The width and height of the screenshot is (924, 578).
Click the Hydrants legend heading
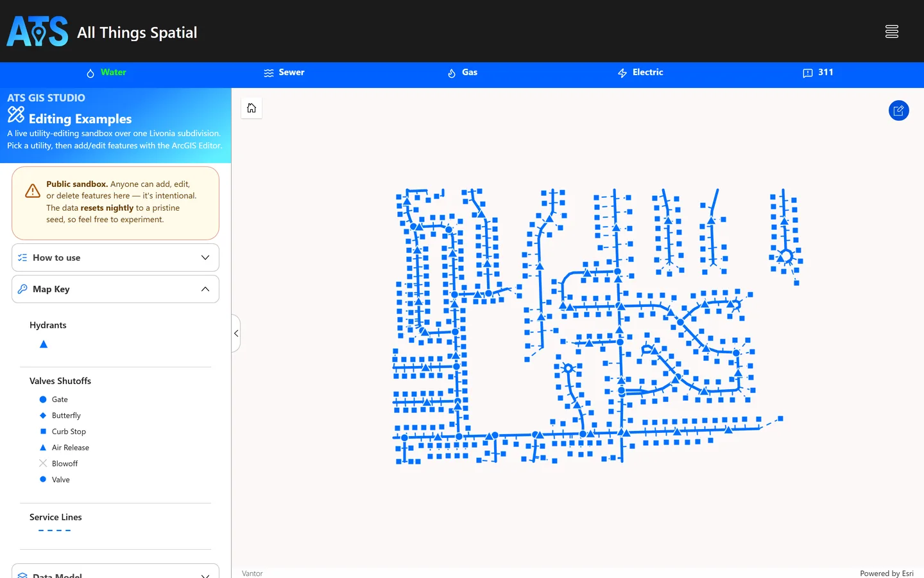48,325
